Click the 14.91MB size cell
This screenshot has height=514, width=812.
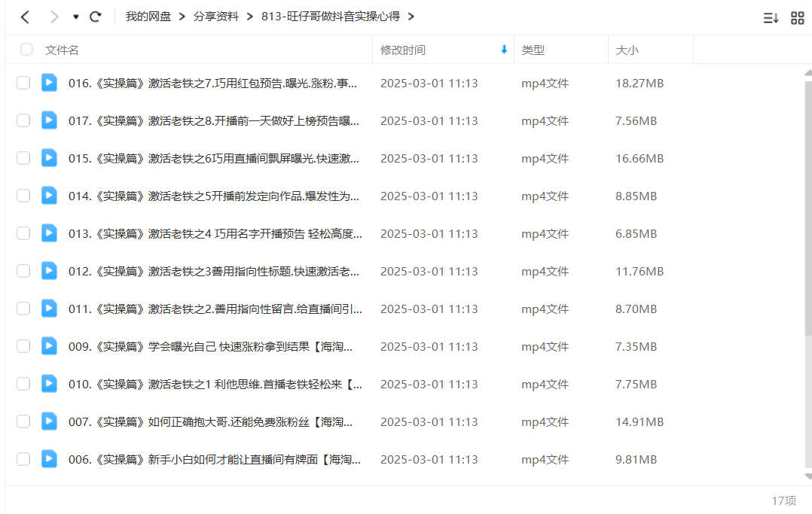coord(640,422)
